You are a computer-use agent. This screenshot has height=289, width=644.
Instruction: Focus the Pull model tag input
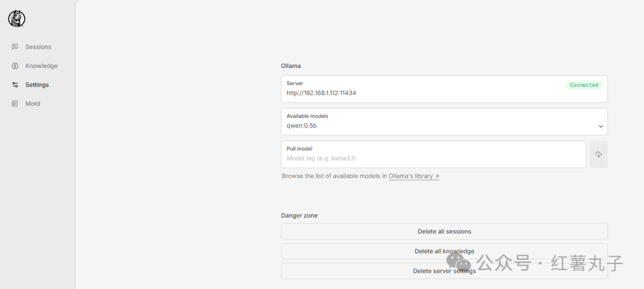point(434,154)
